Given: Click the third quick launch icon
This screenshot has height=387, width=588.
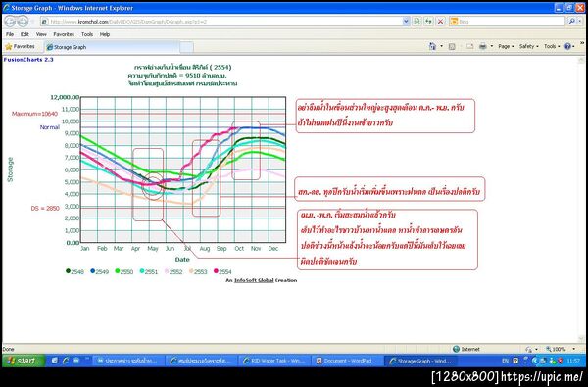Looking at the screenshot, I should [76, 361].
